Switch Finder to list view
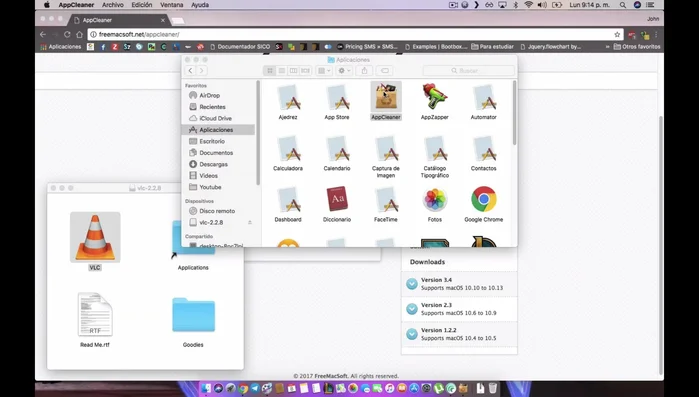The height and width of the screenshot is (397, 699). click(282, 70)
